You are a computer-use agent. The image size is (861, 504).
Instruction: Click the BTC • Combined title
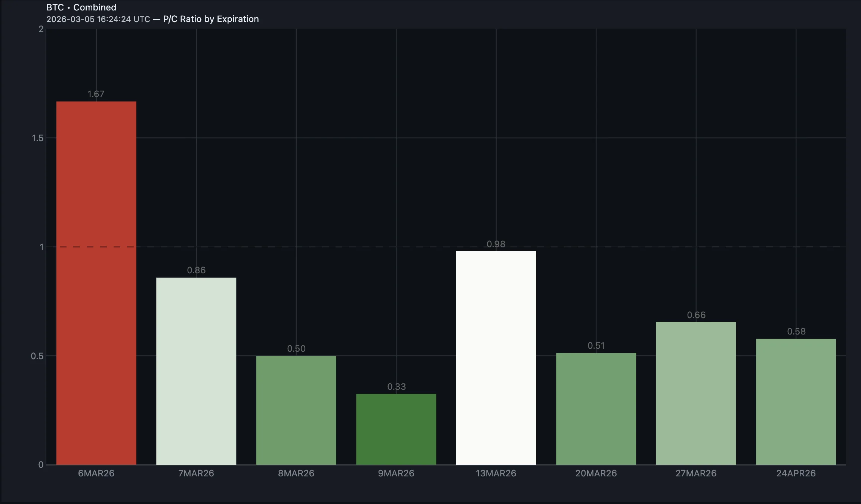(81, 7)
